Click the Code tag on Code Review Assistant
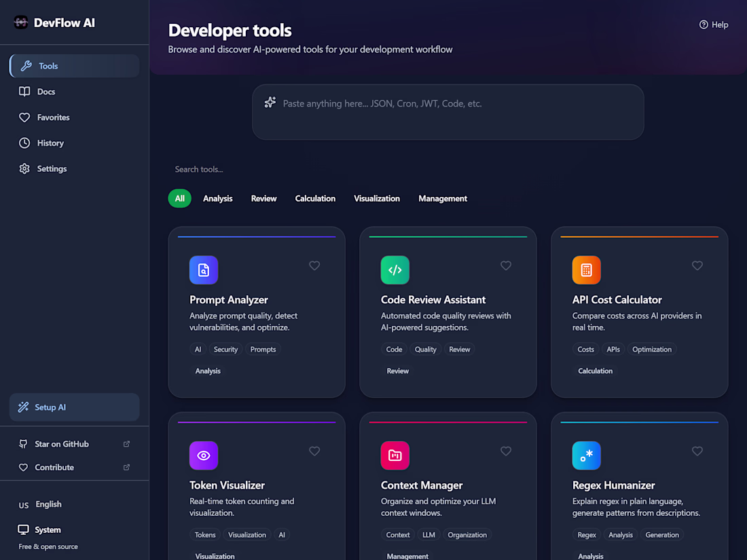 pos(394,350)
